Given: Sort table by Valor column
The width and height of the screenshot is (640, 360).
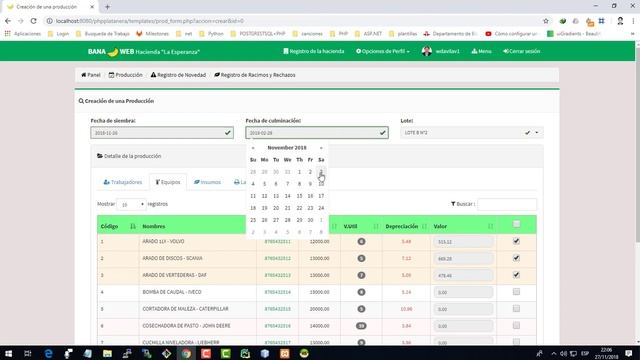Looking at the screenshot, I should click(463, 226).
